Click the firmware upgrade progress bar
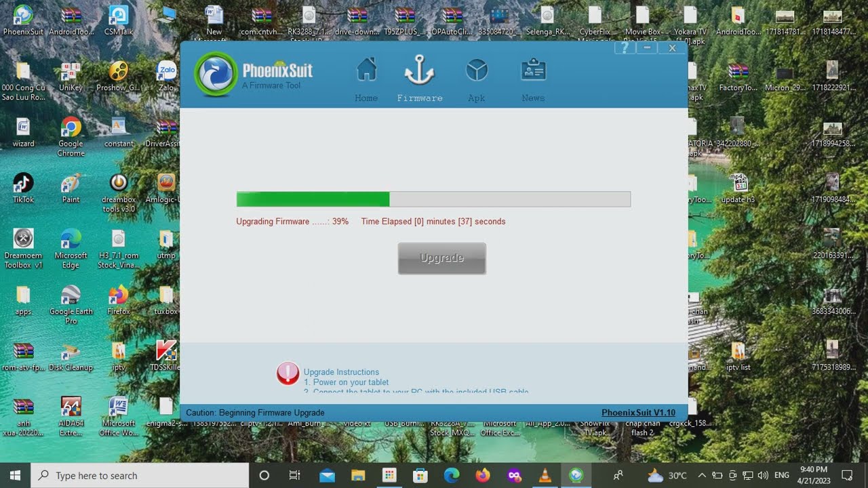Viewport: 868px width, 488px height. tap(433, 199)
